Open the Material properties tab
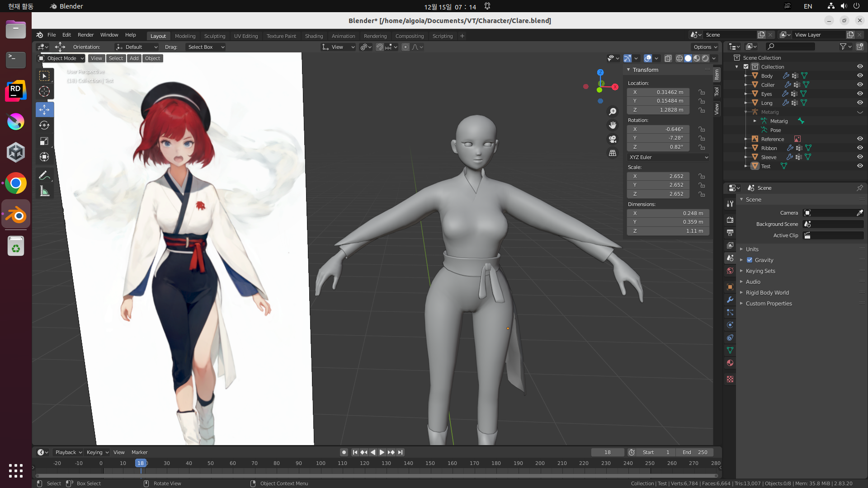Image resolution: width=868 pixels, height=488 pixels. coord(730,363)
